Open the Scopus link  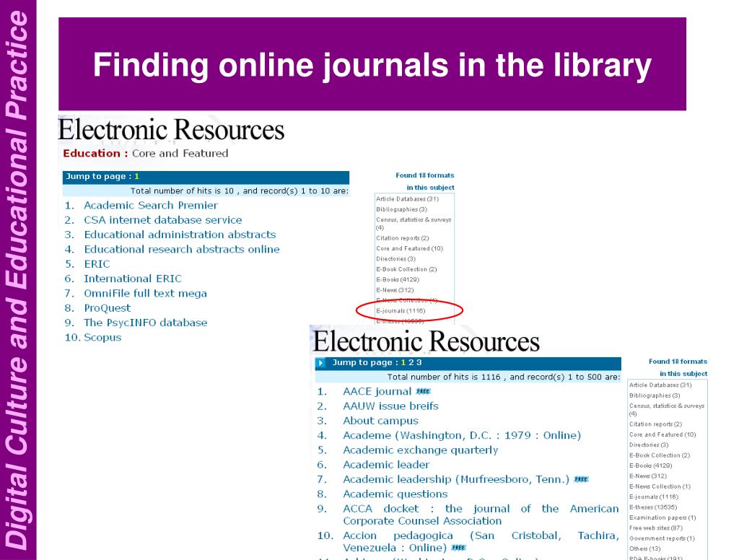click(x=102, y=338)
